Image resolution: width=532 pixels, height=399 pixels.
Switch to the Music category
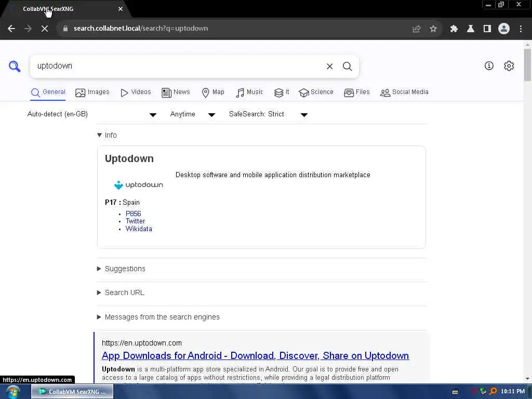(x=249, y=92)
